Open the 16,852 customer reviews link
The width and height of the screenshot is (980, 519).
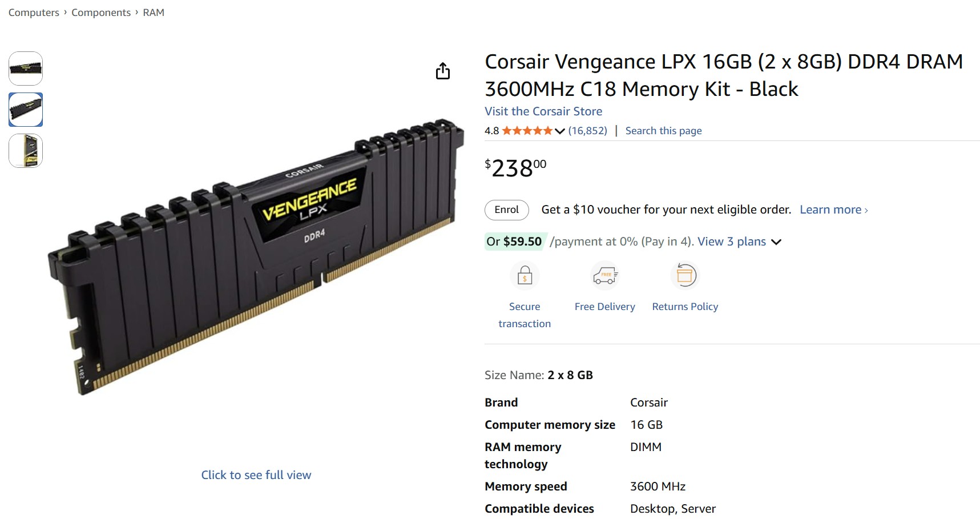point(587,131)
